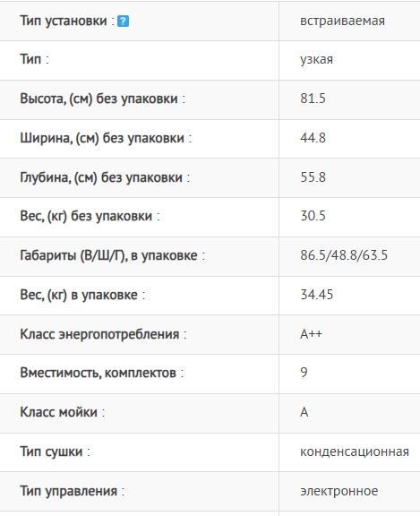Select the energy class A++ value

point(311,333)
